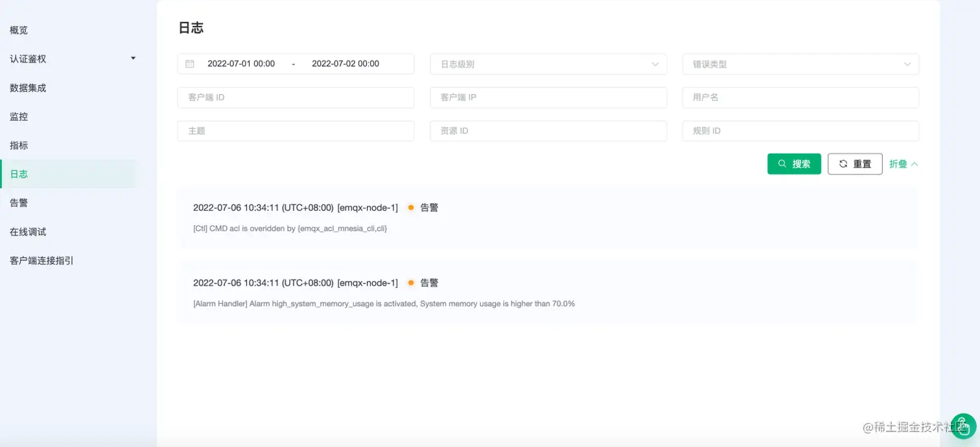The image size is (980, 447).
Task: Open the 日志级别 dropdown
Action: [x=548, y=64]
